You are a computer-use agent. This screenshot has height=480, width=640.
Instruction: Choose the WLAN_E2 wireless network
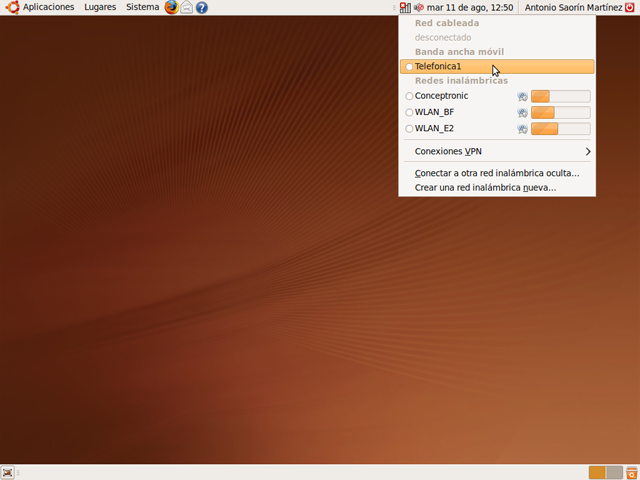pos(434,128)
